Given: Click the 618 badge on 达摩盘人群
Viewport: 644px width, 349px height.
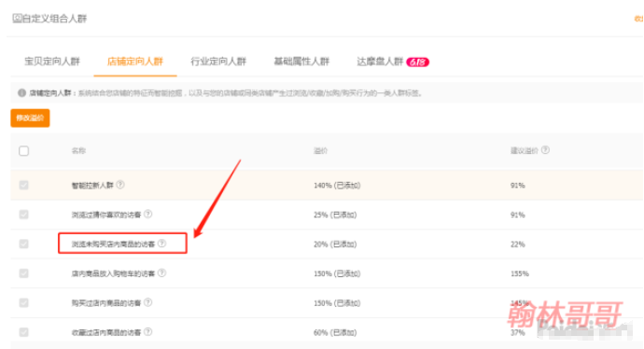Looking at the screenshot, I should pyautogui.click(x=417, y=62).
